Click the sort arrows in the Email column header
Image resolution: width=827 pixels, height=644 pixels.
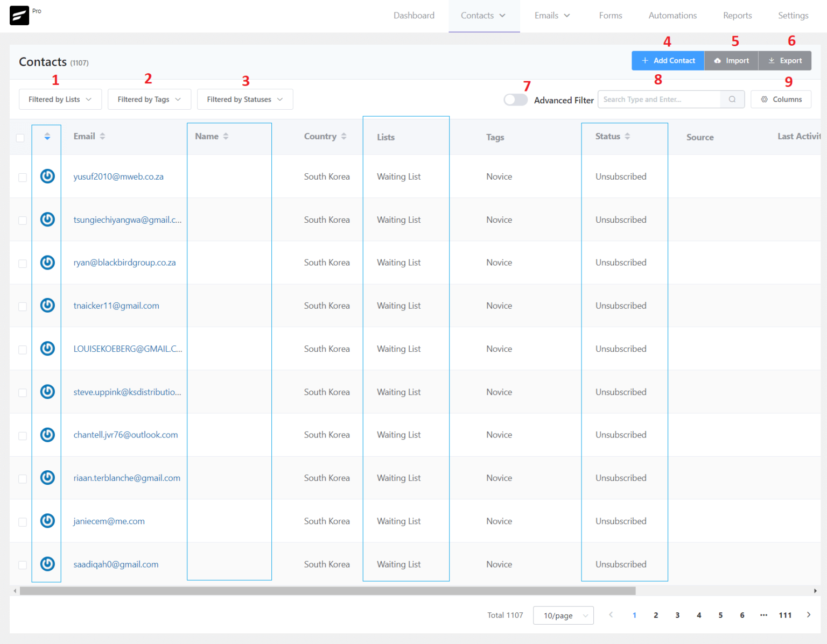pyautogui.click(x=102, y=136)
